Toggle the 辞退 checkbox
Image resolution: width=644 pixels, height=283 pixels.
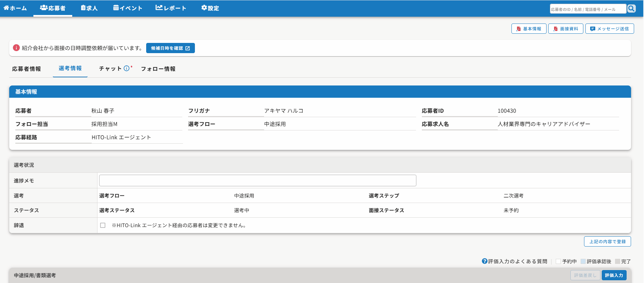point(103,225)
